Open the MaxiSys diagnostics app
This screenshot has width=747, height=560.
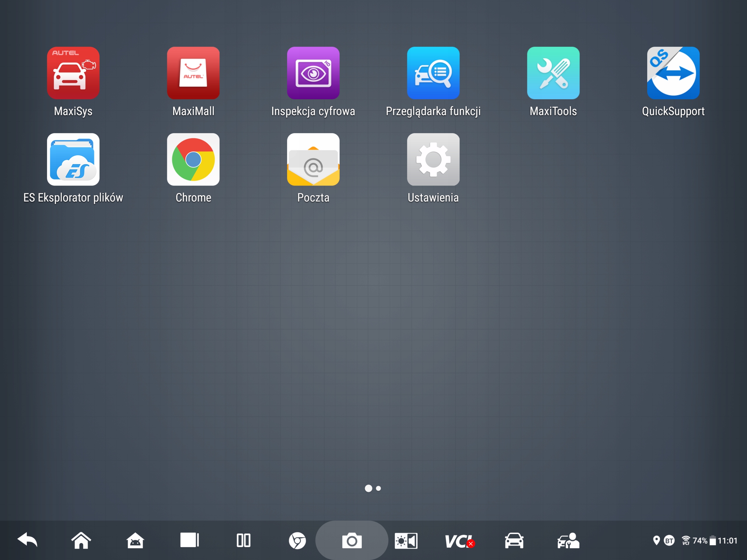click(x=73, y=73)
